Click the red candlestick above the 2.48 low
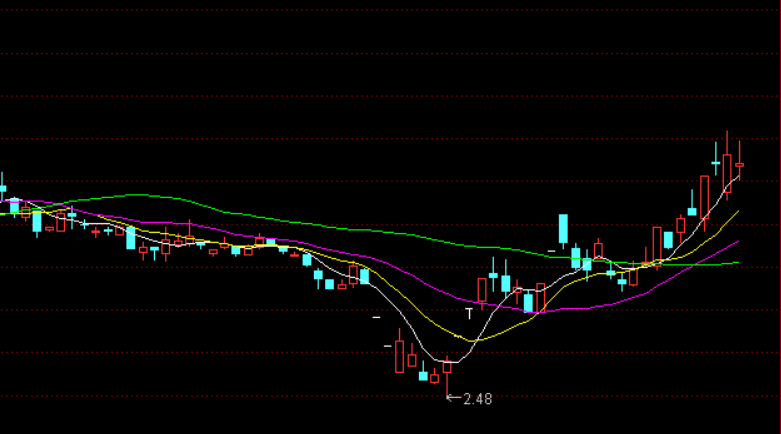781x434 pixels. tap(447, 376)
